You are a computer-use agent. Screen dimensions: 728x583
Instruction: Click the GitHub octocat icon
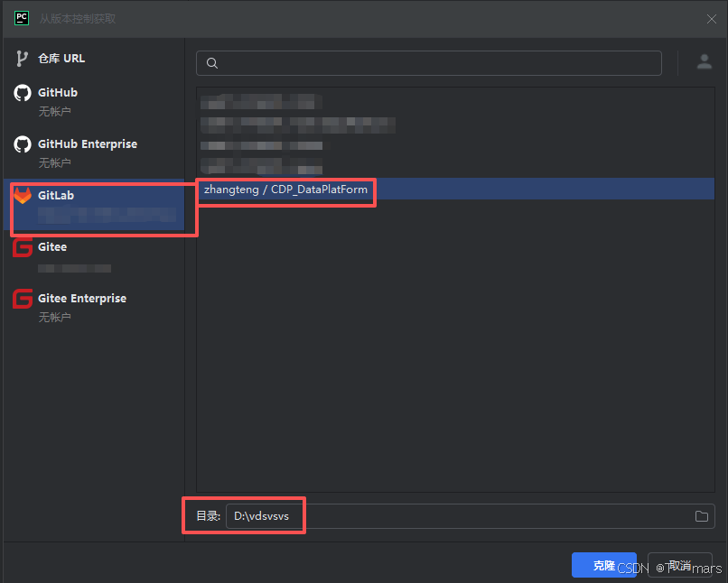23,93
